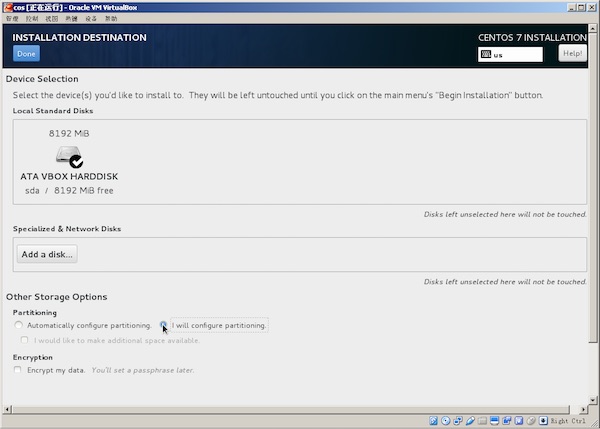Image resolution: width=600 pixels, height=429 pixels.
Task: Enable the Encrypt my data checkbox
Action: tap(19, 370)
